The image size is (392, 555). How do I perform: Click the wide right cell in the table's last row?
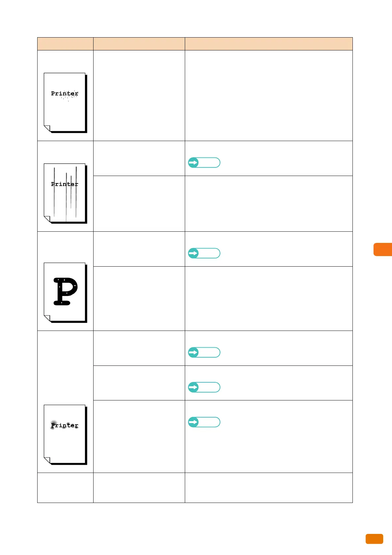pos(269,488)
